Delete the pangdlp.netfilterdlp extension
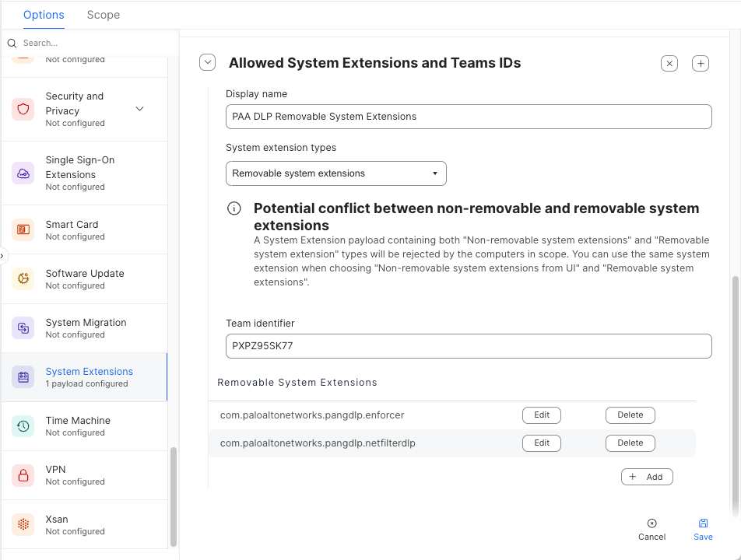 tap(630, 443)
